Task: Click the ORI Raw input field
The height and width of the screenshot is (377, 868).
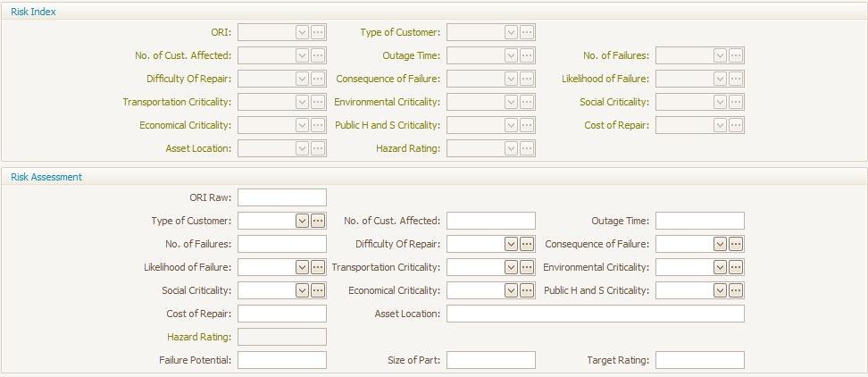Action: [x=282, y=197]
